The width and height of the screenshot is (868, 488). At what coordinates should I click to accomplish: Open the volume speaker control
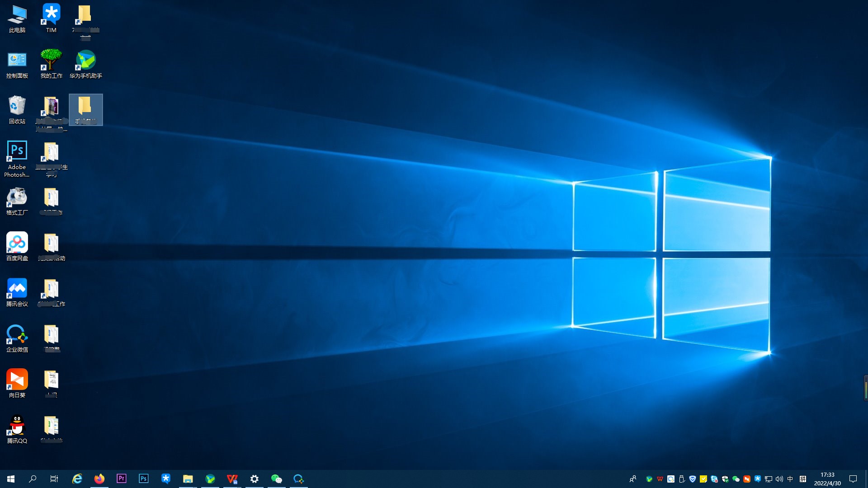(779, 479)
